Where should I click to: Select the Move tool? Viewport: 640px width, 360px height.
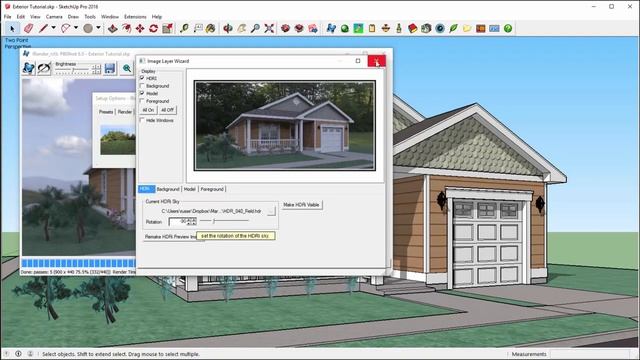tap(140, 28)
